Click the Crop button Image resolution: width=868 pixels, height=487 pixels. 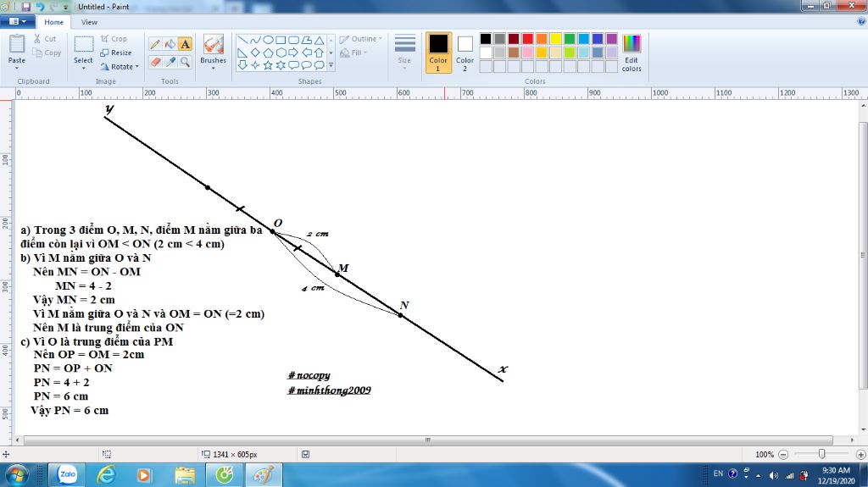(x=114, y=39)
